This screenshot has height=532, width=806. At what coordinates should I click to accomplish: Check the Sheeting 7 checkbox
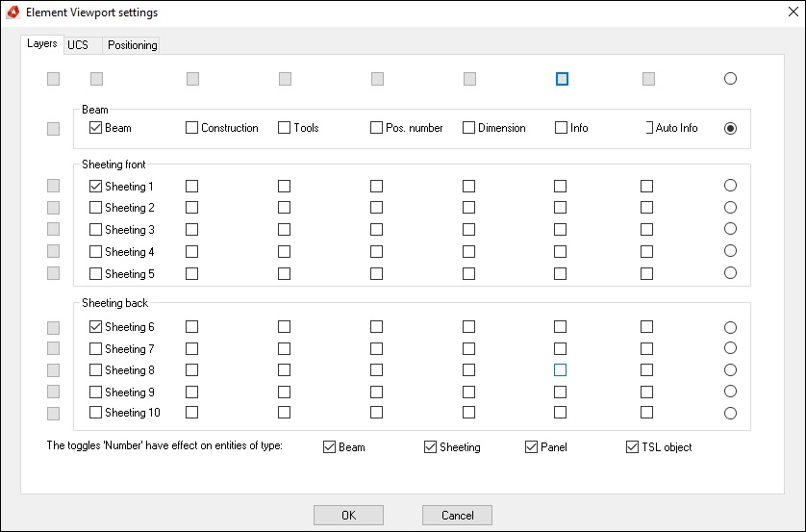[95, 348]
